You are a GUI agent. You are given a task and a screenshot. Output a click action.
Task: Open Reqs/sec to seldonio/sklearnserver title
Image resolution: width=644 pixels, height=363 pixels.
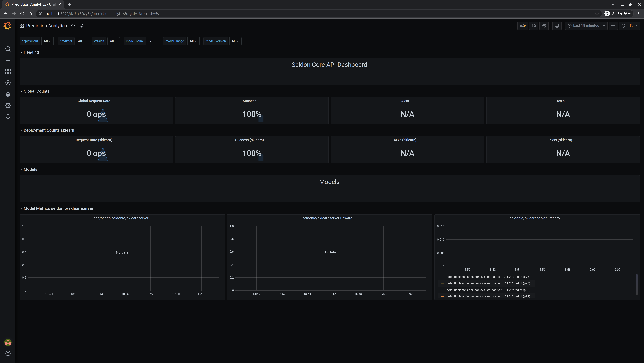click(120, 218)
